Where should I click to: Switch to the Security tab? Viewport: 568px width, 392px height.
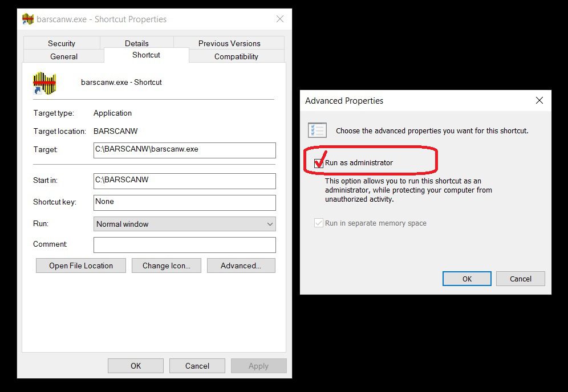click(x=62, y=43)
